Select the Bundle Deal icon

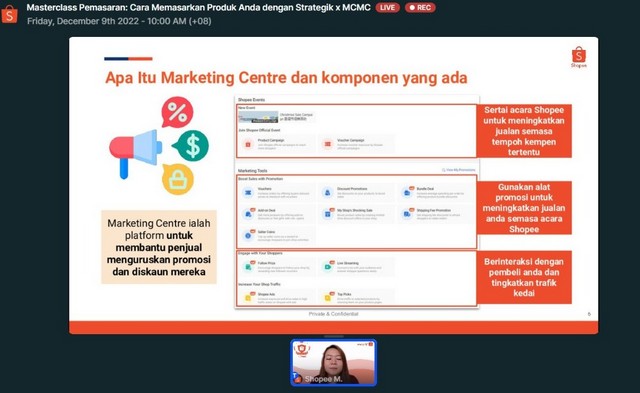tap(407, 192)
